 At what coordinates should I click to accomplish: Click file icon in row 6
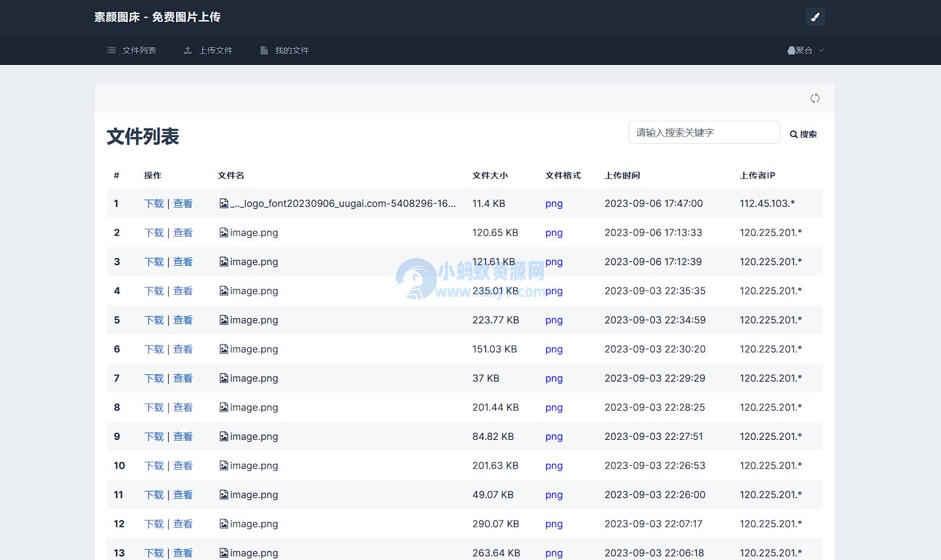[224, 349]
